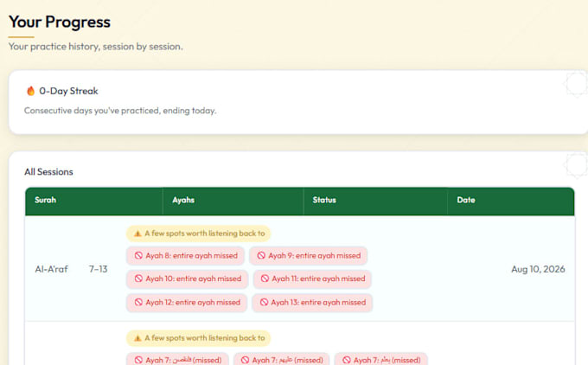
Task: Click the first Ayah 7 missed word tag
Action: tap(178, 360)
